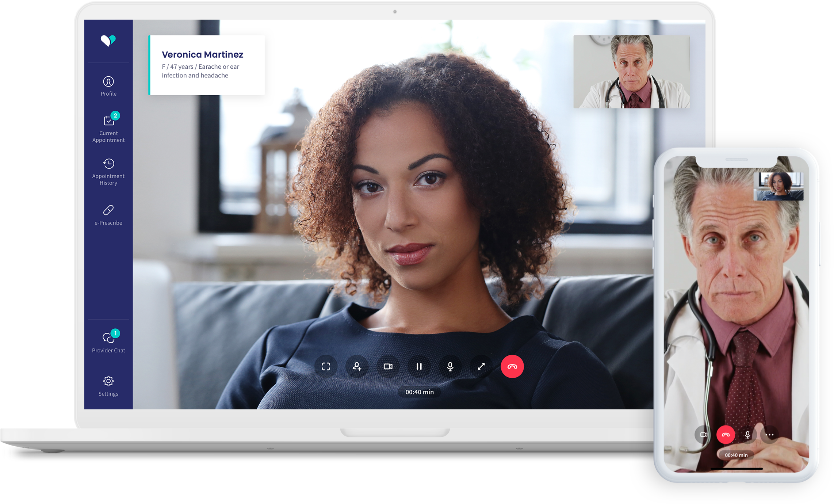
Task: End the call on laptop
Action: 512,366
